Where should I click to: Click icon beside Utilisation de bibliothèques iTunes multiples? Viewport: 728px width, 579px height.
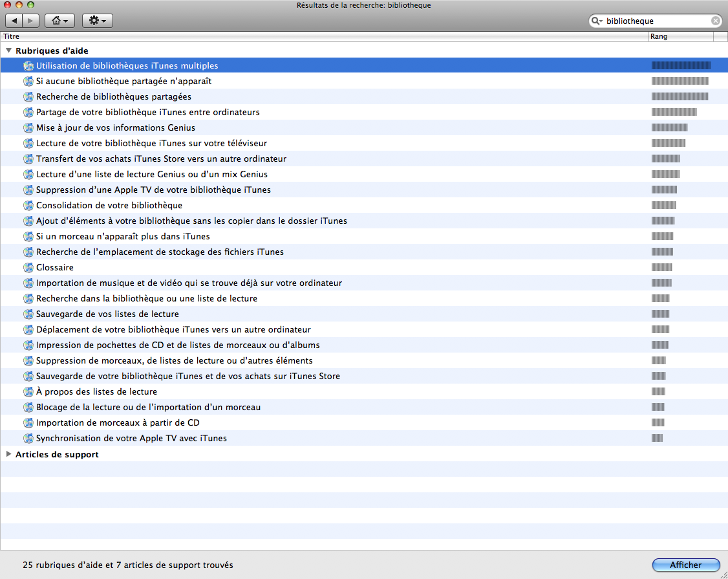(x=28, y=65)
